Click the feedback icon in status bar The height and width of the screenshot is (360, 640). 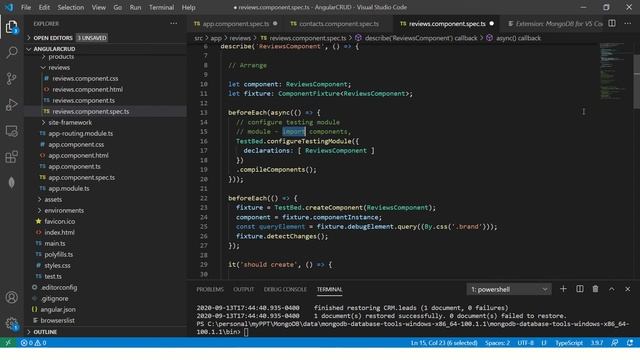pyautogui.click(x=615, y=343)
